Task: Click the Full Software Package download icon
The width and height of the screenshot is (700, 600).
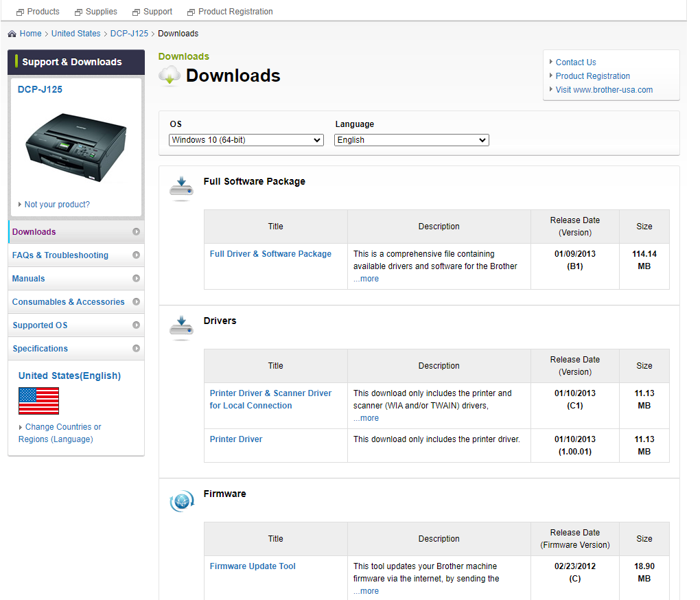Action: [181, 188]
